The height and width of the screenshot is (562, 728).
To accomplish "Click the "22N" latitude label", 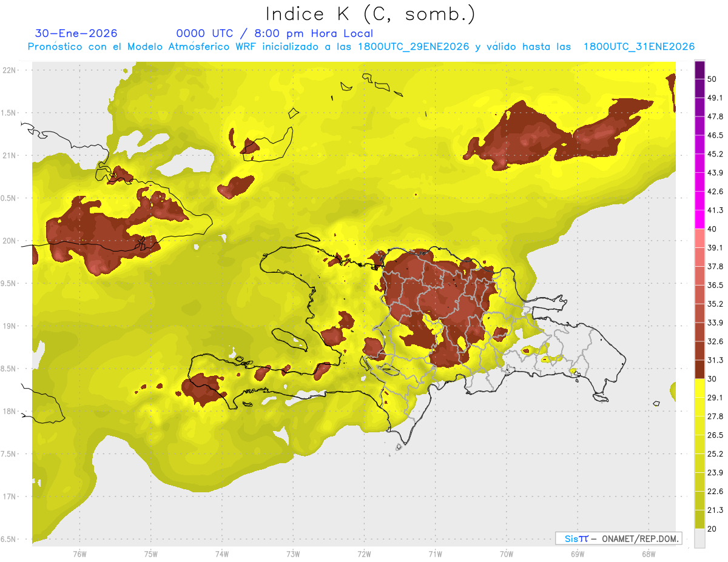I will click(x=10, y=70).
